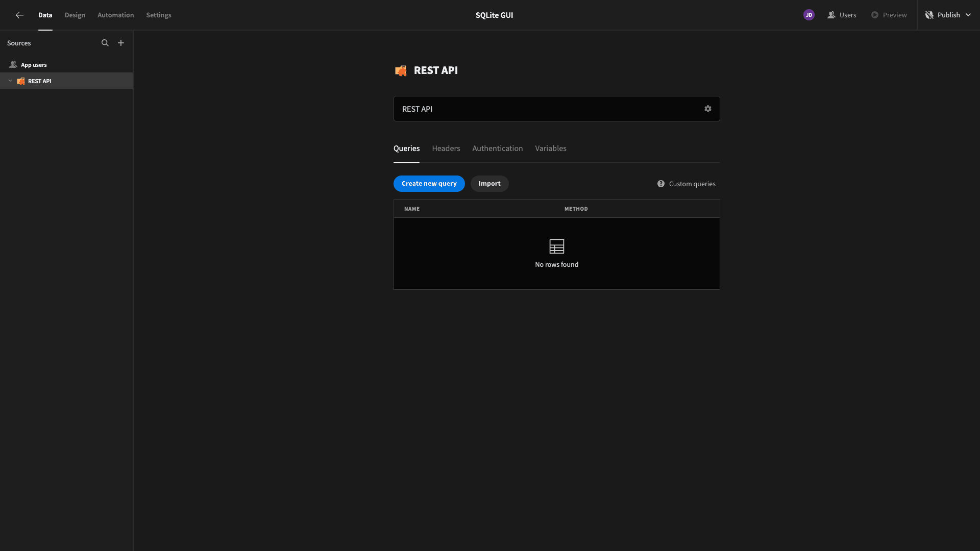Switch to the Authentication tab
This screenshot has width=980, height=551.
pos(498,148)
